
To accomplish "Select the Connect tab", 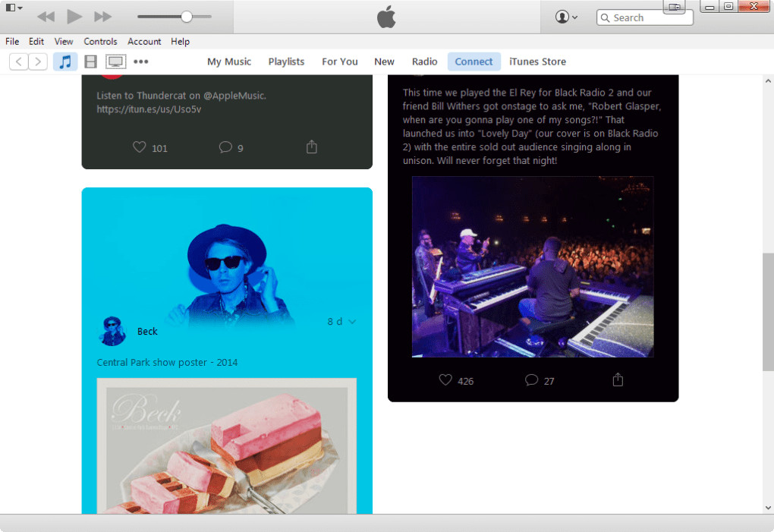I will coord(474,61).
